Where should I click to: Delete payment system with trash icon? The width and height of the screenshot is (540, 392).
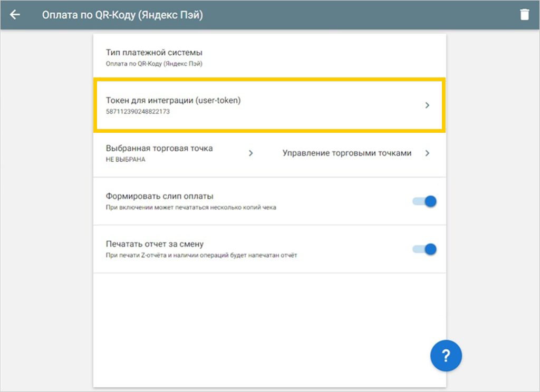pyautogui.click(x=524, y=15)
